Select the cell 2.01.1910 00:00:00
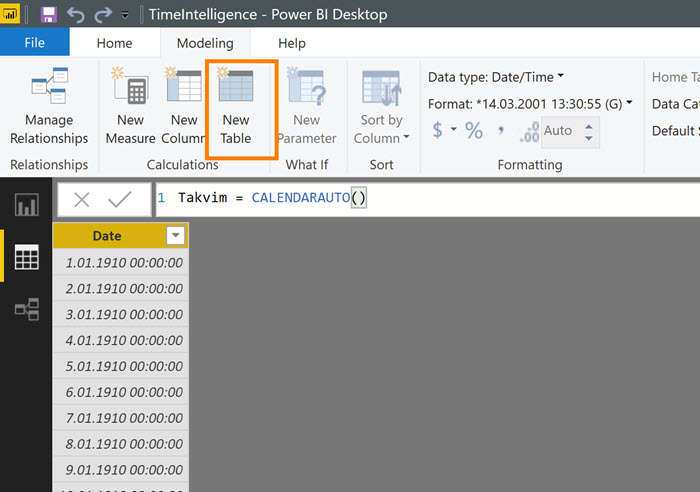This screenshot has height=492, width=700. [x=121, y=288]
